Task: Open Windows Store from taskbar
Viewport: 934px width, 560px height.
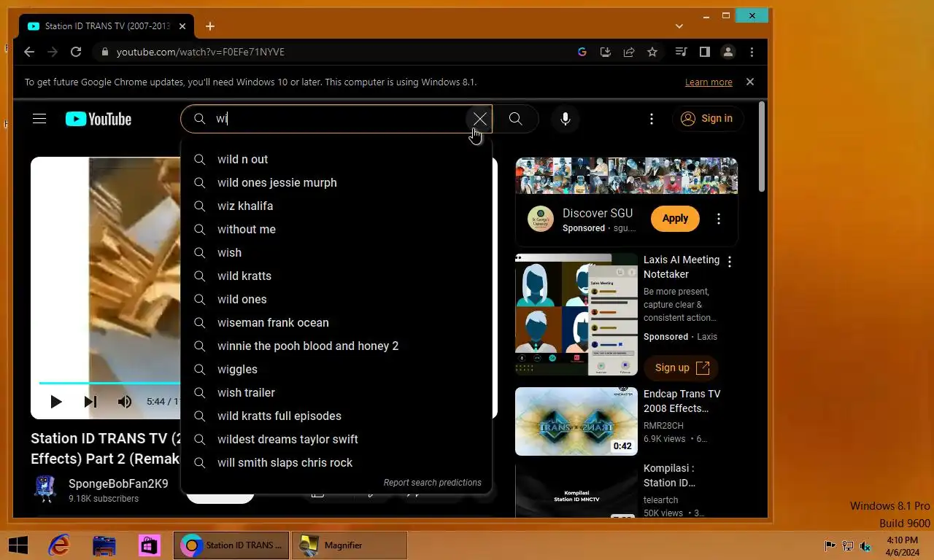Action: point(150,545)
